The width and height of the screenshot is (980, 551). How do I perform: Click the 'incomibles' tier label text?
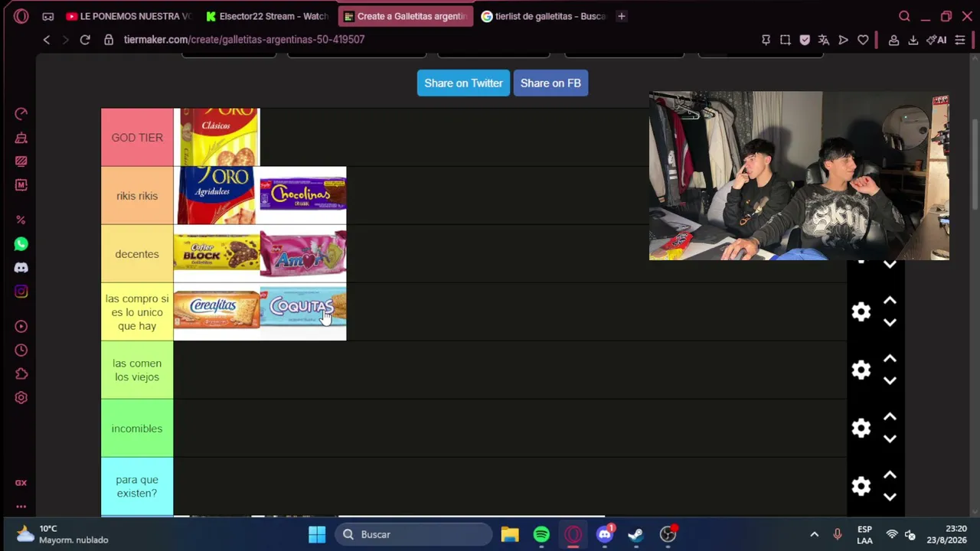click(x=137, y=429)
